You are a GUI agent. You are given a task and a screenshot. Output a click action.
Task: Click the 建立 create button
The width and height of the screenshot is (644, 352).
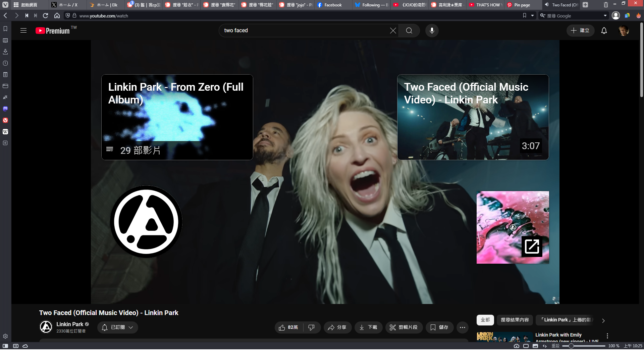click(580, 31)
